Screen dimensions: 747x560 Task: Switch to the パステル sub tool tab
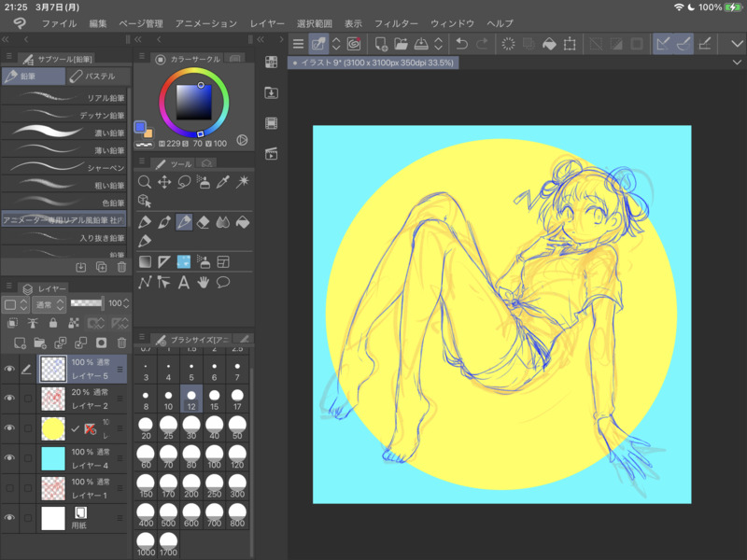click(x=98, y=76)
